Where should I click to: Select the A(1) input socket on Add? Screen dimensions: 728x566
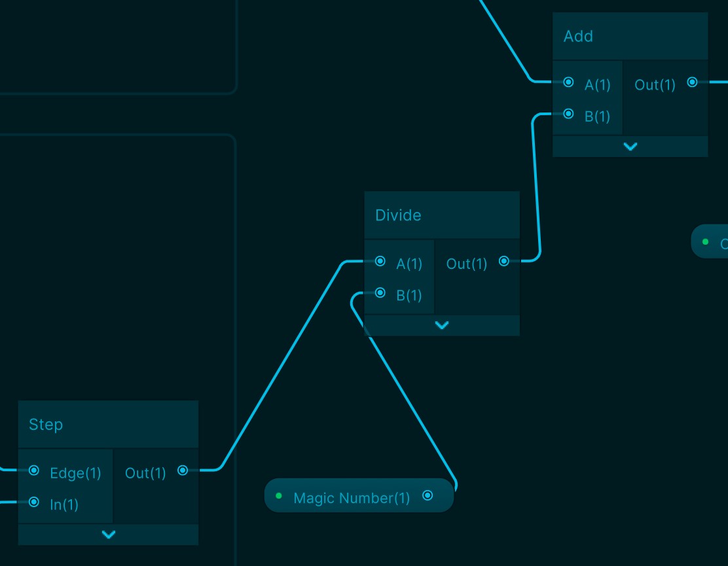(568, 82)
